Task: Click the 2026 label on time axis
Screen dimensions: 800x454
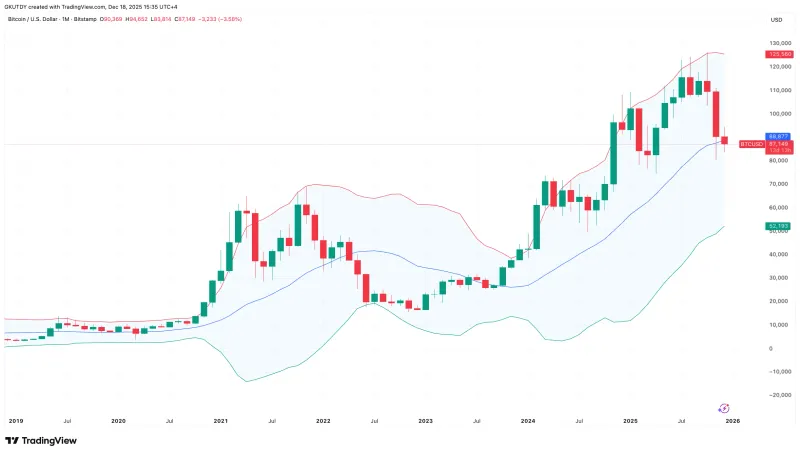Action: tap(732, 423)
